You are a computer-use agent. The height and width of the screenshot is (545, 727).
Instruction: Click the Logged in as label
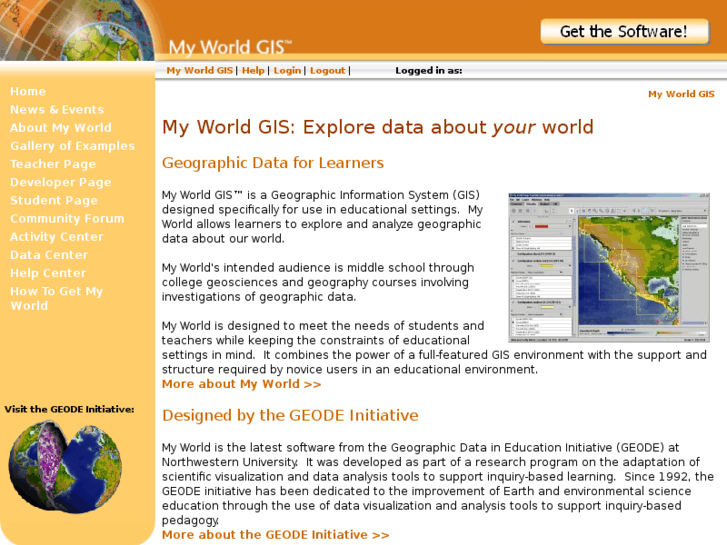428,71
